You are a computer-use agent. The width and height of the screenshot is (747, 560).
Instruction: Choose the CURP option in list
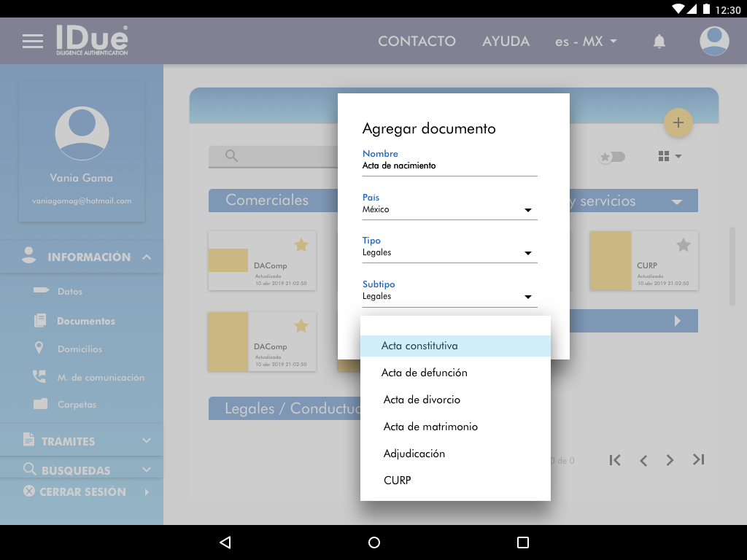pos(398,481)
